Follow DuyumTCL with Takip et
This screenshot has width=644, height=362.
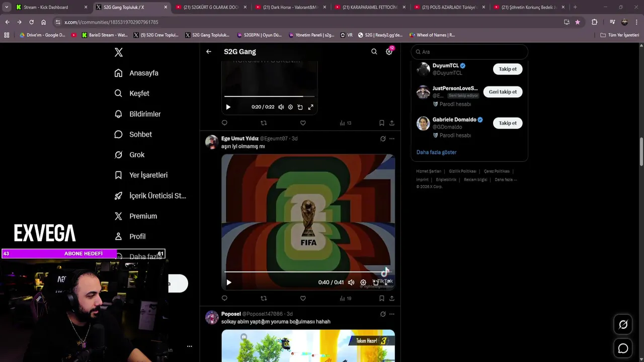(x=508, y=69)
